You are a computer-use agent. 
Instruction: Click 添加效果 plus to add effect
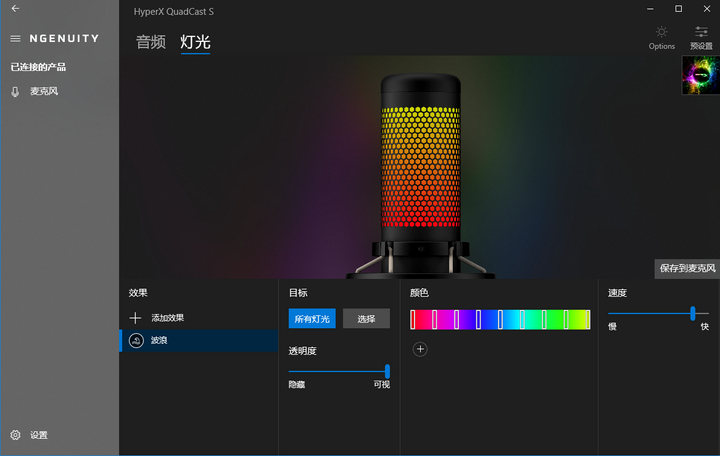135,318
